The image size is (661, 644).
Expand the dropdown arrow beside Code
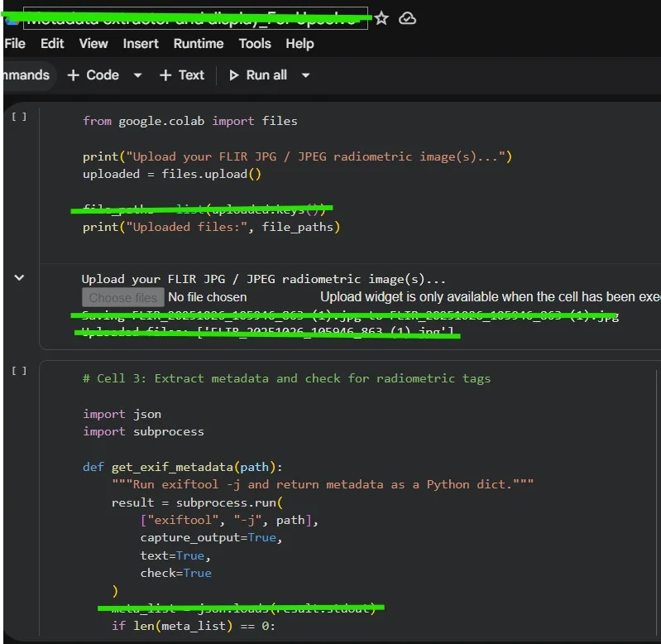[138, 75]
